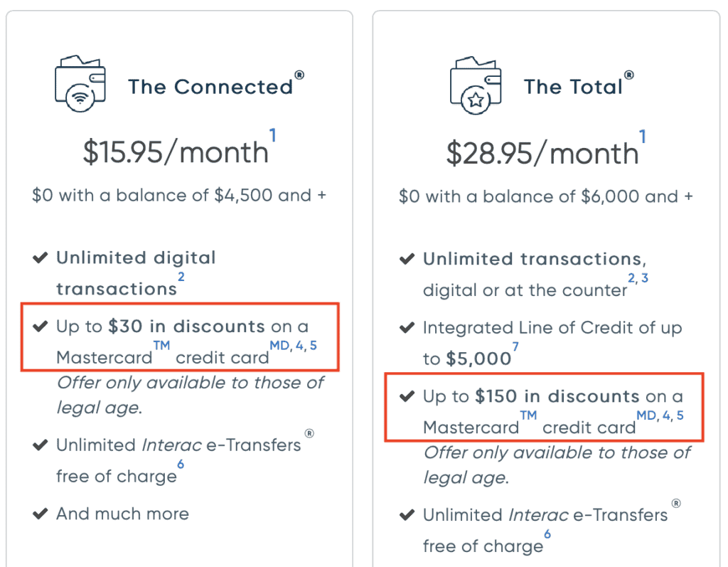Open footnote 7 after the $5,000 credit line
Viewport: 728px width, 567px height.
515,346
